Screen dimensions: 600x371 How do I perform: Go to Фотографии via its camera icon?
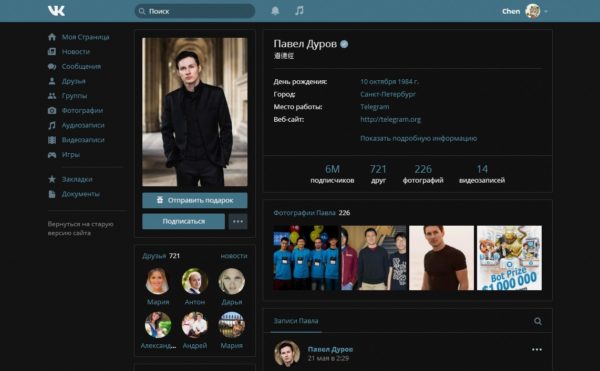point(52,111)
